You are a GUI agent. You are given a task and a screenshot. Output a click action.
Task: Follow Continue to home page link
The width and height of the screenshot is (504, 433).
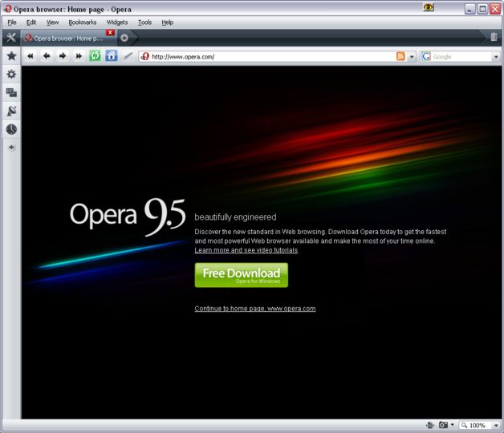[255, 309]
